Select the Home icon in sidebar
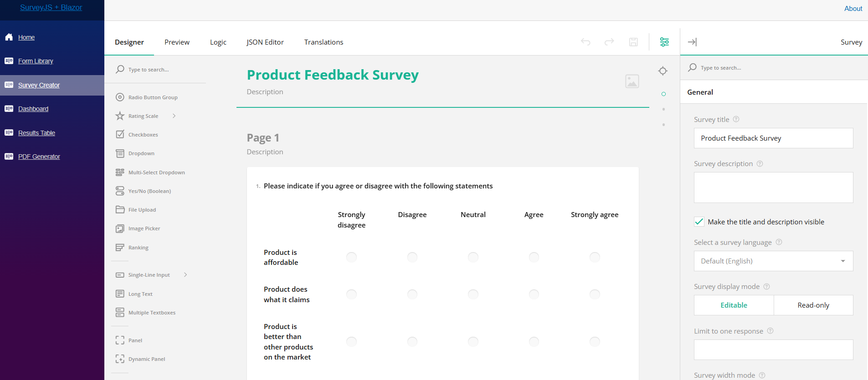The image size is (868, 380). coord(9,37)
